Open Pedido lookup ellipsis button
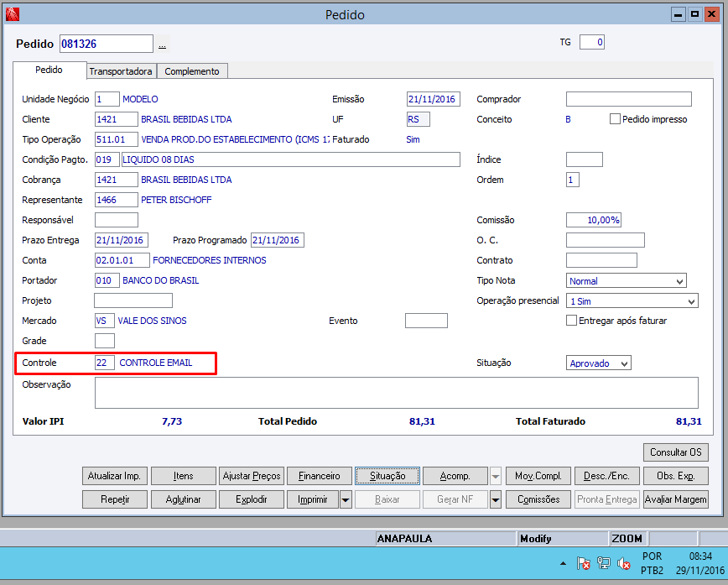728x585 pixels. [162, 44]
